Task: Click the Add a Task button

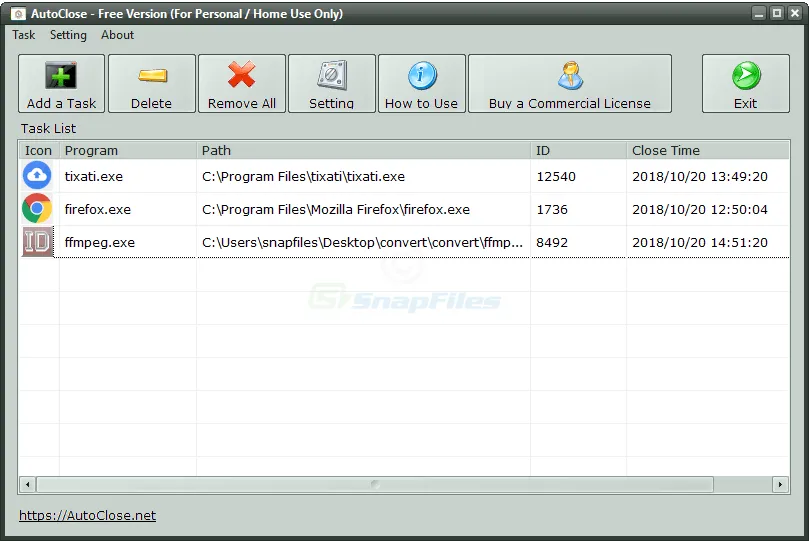Action: (61, 84)
